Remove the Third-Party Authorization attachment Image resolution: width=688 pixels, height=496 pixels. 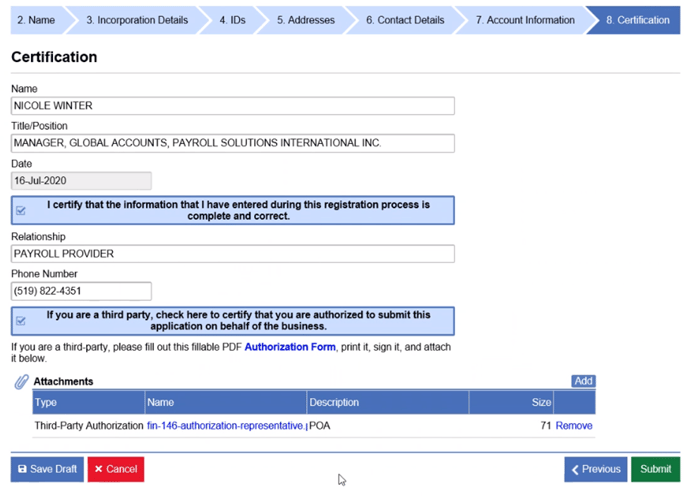[574, 426]
